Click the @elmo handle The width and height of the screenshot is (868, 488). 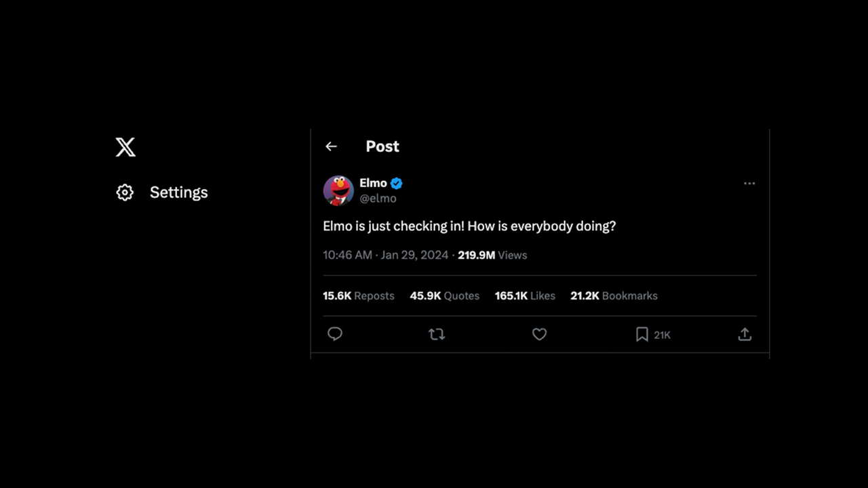pyautogui.click(x=378, y=199)
